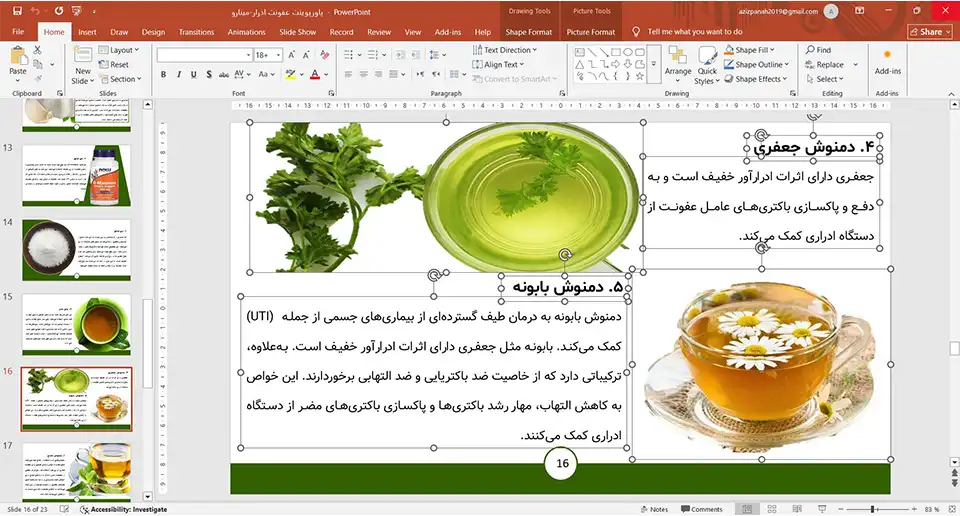Switch to the Animations tab
Viewport: 960px width, 516px height.
coord(246,32)
